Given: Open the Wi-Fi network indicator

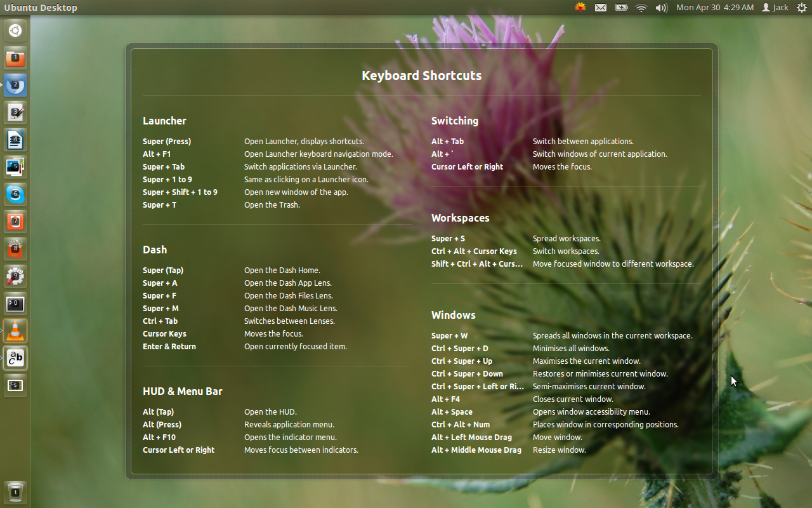Looking at the screenshot, I should 641,8.
